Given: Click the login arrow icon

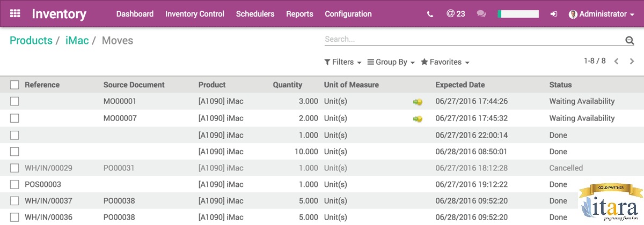Looking at the screenshot, I should pos(554,14).
